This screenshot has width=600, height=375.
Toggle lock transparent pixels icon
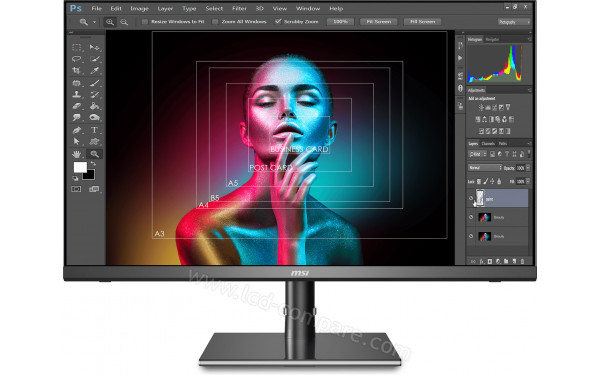pyautogui.click(x=479, y=181)
